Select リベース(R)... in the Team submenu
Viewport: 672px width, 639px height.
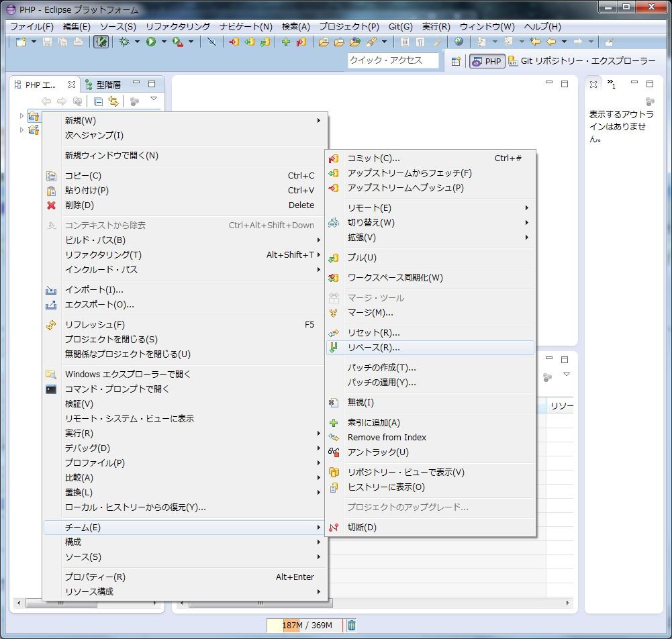click(x=430, y=348)
